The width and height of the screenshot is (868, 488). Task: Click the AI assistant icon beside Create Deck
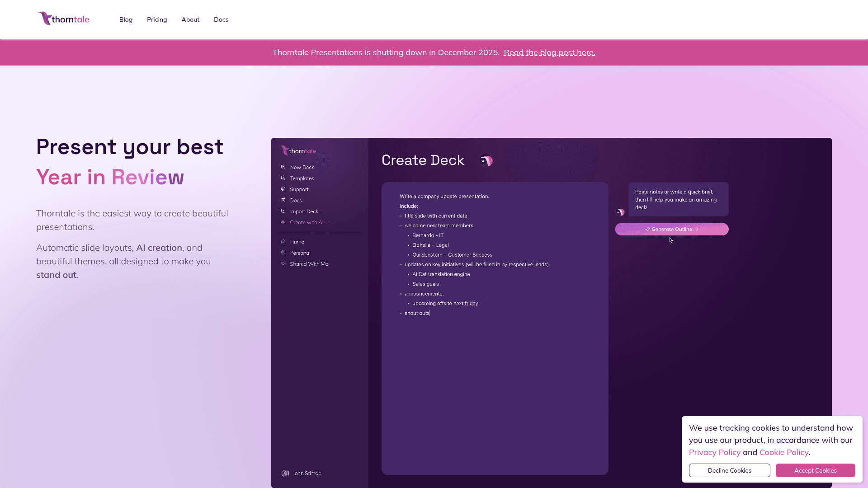click(486, 160)
